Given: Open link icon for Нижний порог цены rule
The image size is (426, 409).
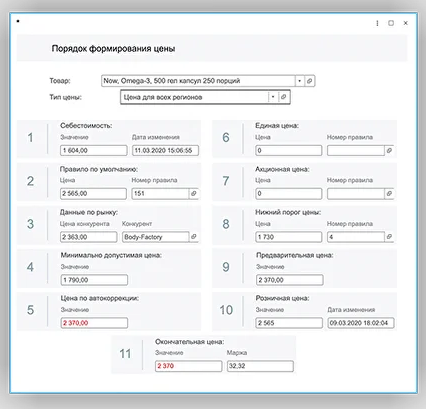Looking at the screenshot, I should [x=389, y=237].
